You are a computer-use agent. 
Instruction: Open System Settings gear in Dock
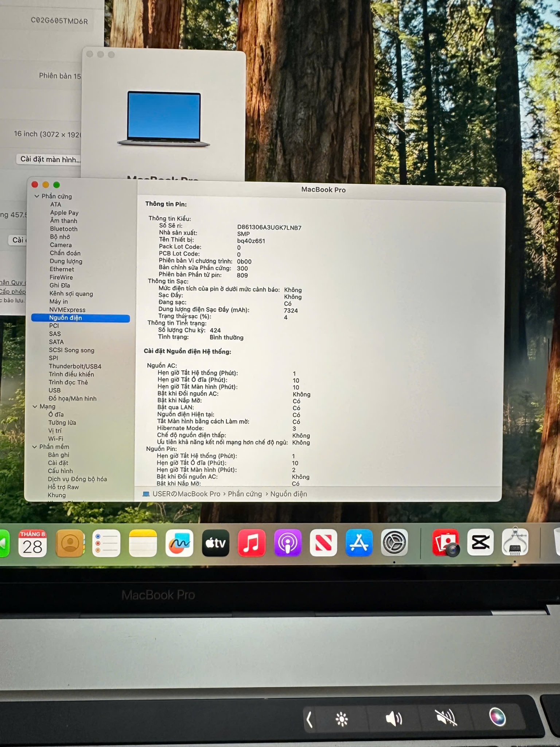[x=394, y=543]
